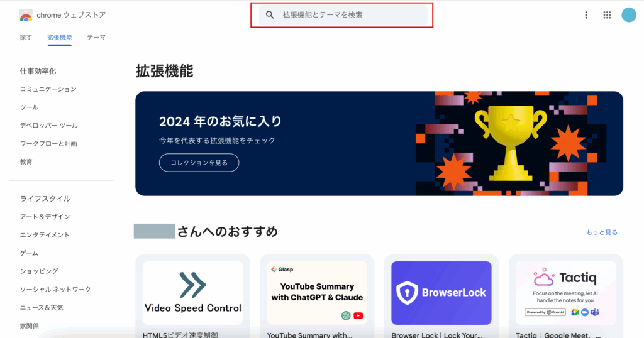644x338 pixels.
Task: Open the three-dot more options menu
Action: (x=586, y=15)
